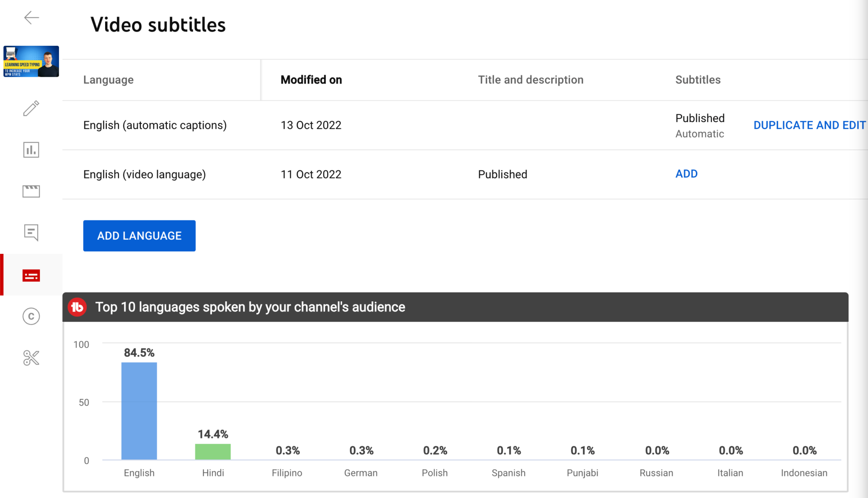Screen dimensions: 868x498
Task: Open the Analytics bar chart icon
Action: [31, 150]
